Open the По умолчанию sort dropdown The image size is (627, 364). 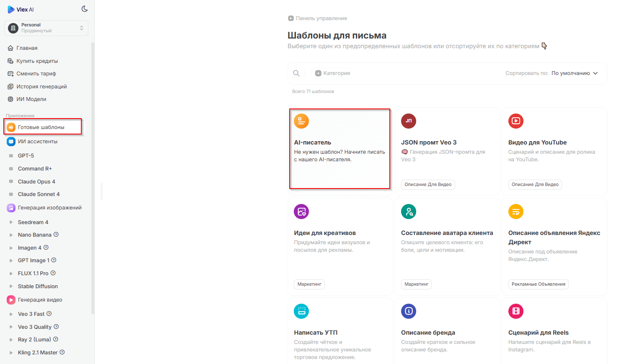[575, 73]
